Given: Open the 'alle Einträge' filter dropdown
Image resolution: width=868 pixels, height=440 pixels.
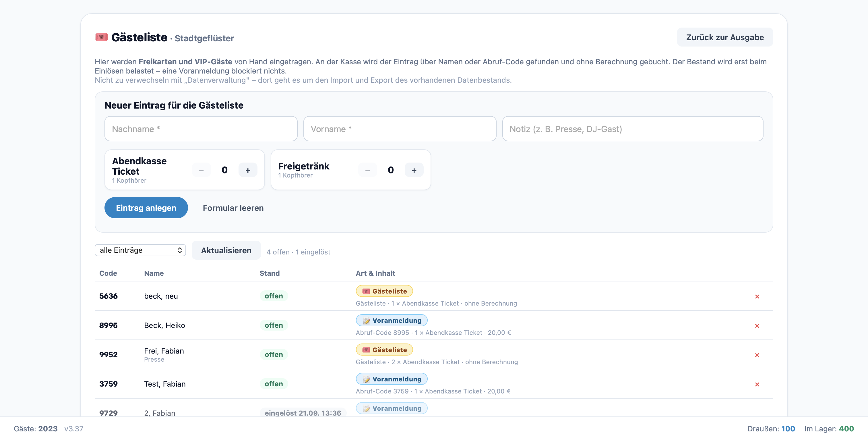Looking at the screenshot, I should click(140, 250).
